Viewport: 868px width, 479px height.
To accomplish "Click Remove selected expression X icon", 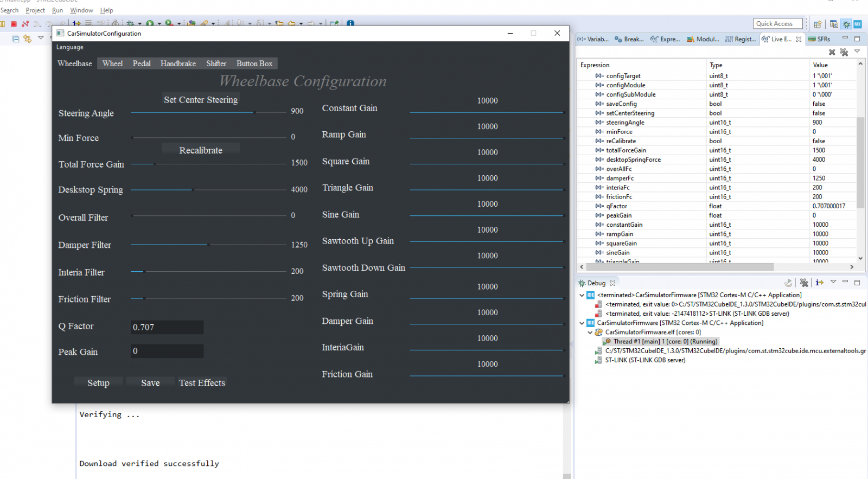I will (x=832, y=52).
